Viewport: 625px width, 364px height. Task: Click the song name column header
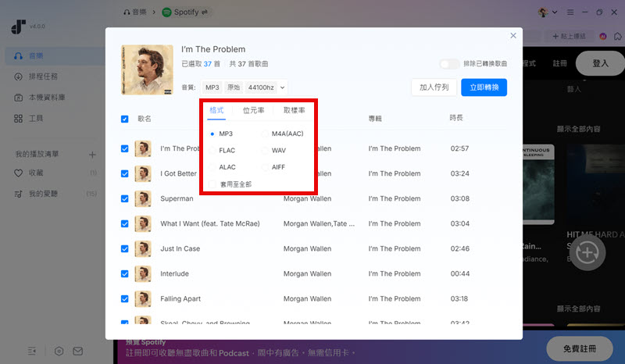[x=145, y=119]
